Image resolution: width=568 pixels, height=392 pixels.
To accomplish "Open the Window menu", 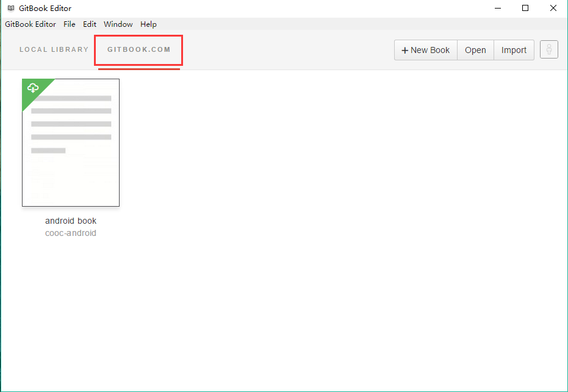I will pyautogui.click(x=118, y=24).
